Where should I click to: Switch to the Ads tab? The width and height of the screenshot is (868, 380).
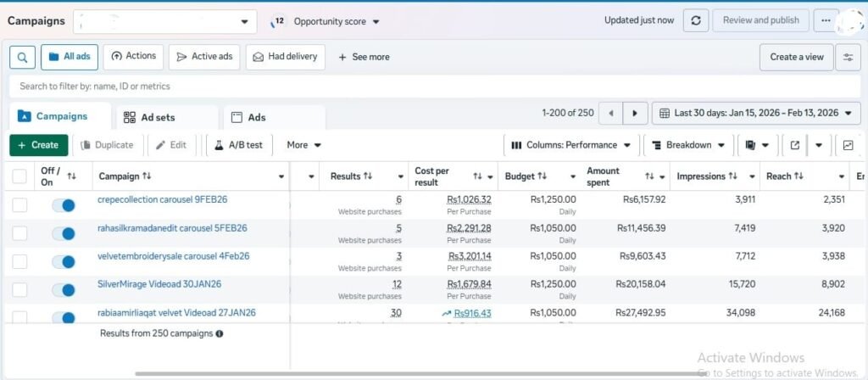(248, 117)
